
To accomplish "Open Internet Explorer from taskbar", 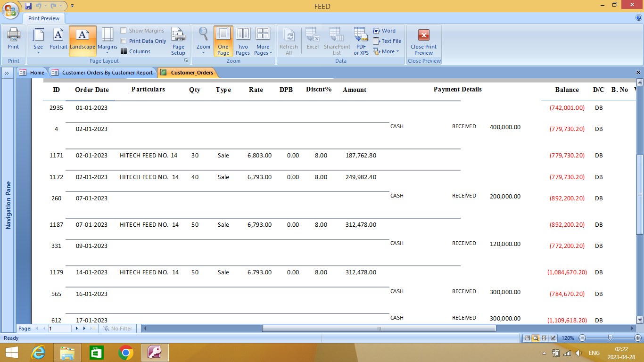I will [38, 353].
